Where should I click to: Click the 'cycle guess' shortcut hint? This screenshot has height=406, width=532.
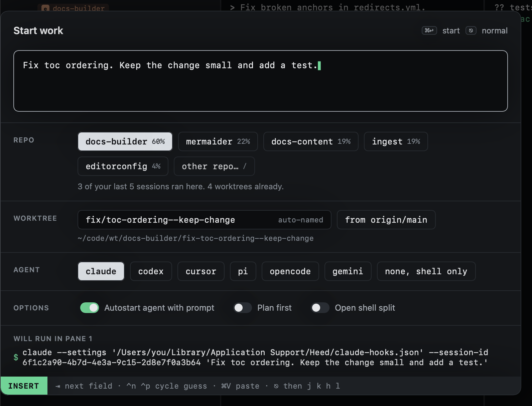pos(167,386)
